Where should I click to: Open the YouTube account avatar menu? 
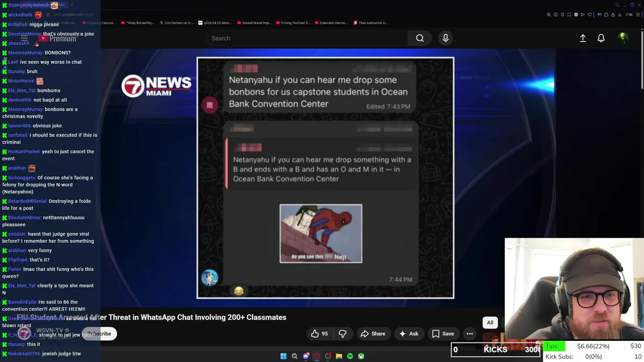(x=622, y=38)
